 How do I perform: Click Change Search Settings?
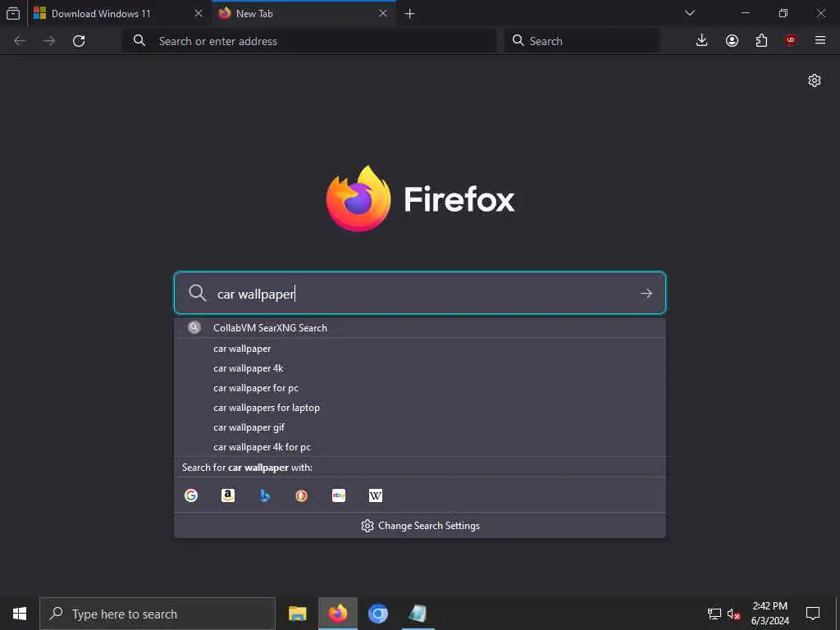(420, 526)
